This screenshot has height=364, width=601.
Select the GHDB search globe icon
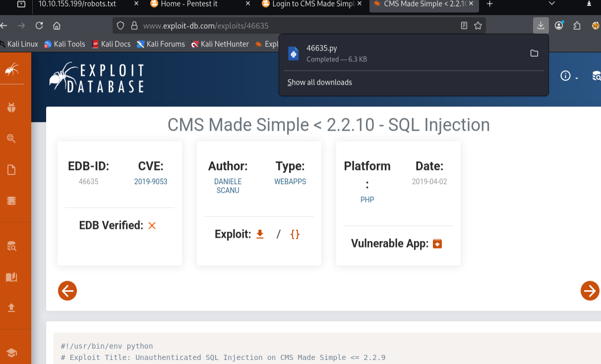coord(11,139)
